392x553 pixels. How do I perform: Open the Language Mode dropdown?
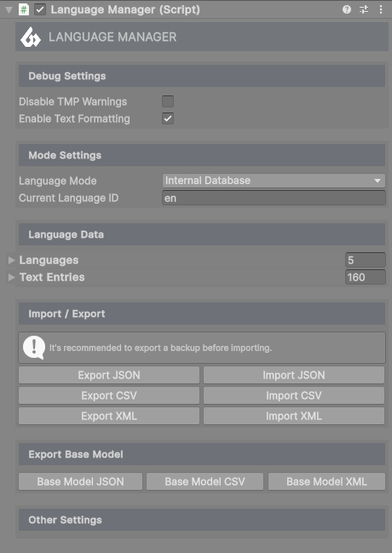(274, 181)
